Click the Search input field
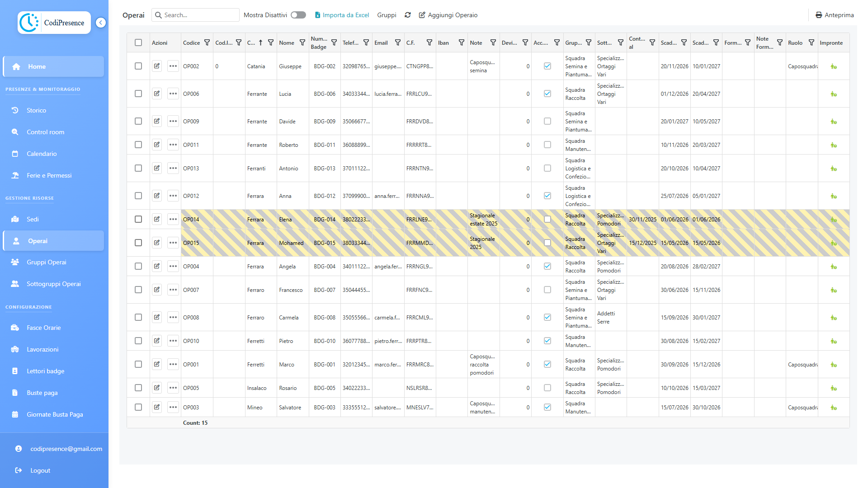868x488 pixels. tap(199, 15)
